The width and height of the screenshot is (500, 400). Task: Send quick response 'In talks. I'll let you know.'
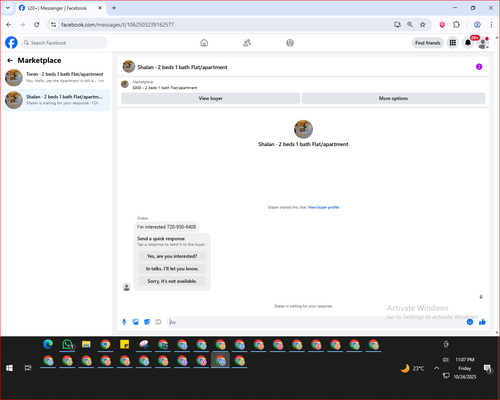[x=172, y=269]
